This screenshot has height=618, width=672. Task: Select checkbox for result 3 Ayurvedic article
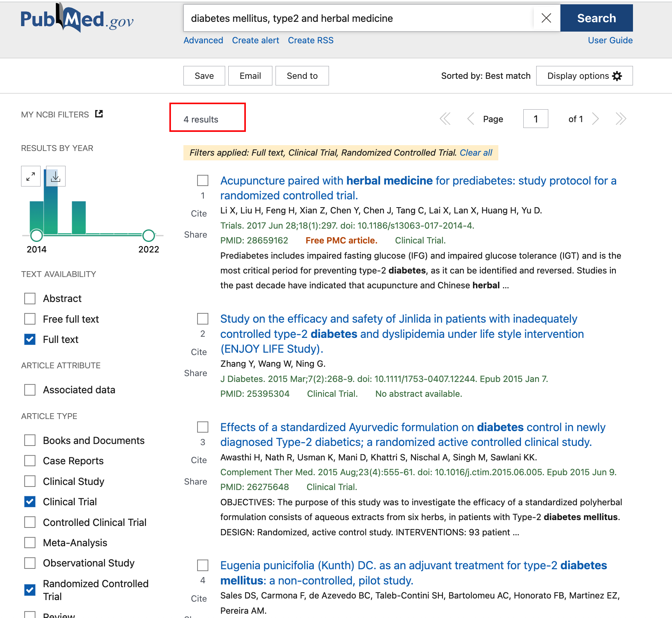point(203,427)
